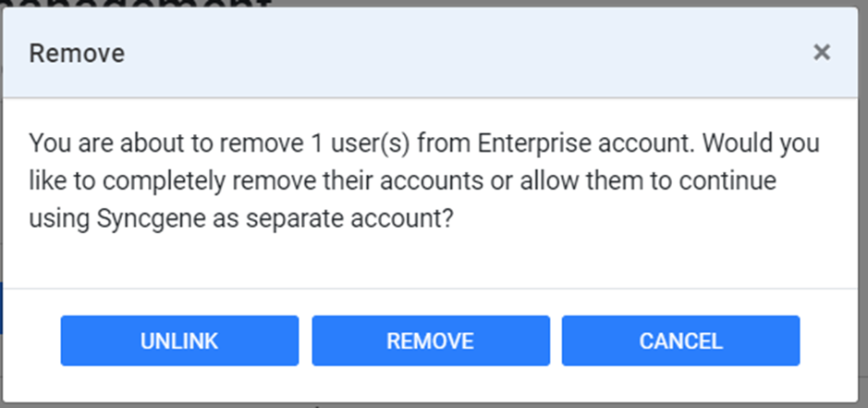Cancel and keep user in Enterprise
Image resolution: width=868 pixels, height=408 pixels.
(680, 340)
